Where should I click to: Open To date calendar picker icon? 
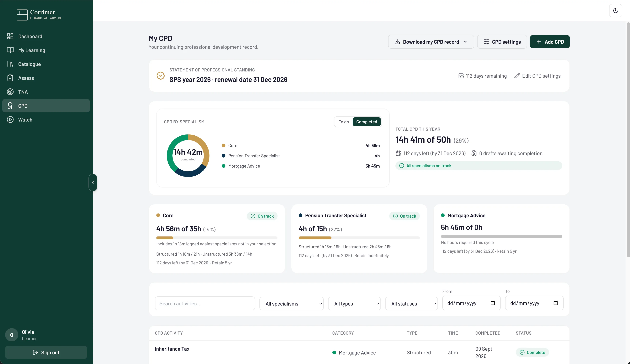tap(555, 303)
